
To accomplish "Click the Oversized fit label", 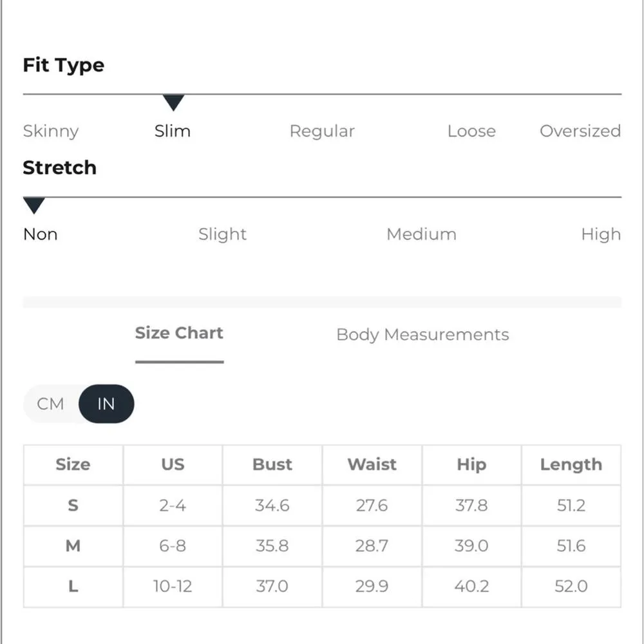I will coord(580,131).
